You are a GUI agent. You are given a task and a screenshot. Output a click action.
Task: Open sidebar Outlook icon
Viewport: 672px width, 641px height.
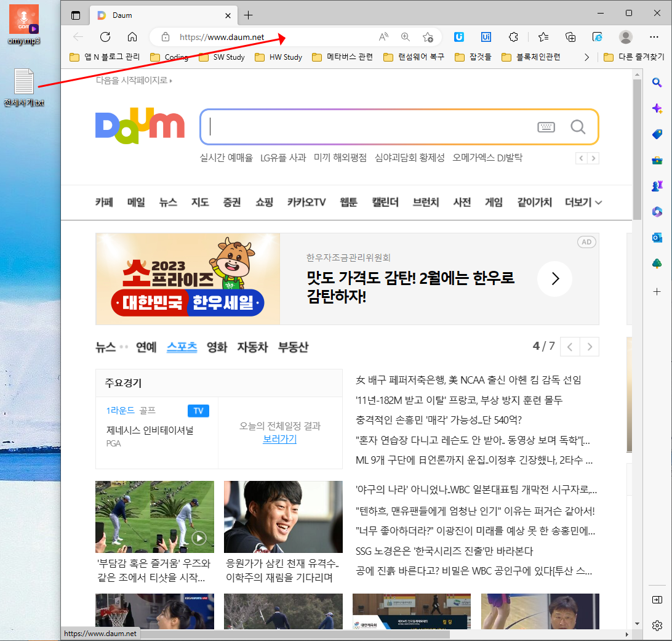tap(657, 238)
